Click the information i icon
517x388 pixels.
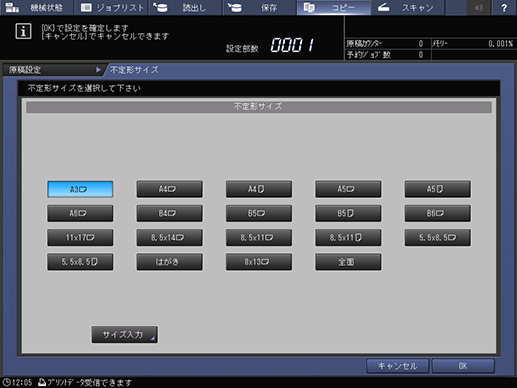pyautogui.click(x=23, y=31)
